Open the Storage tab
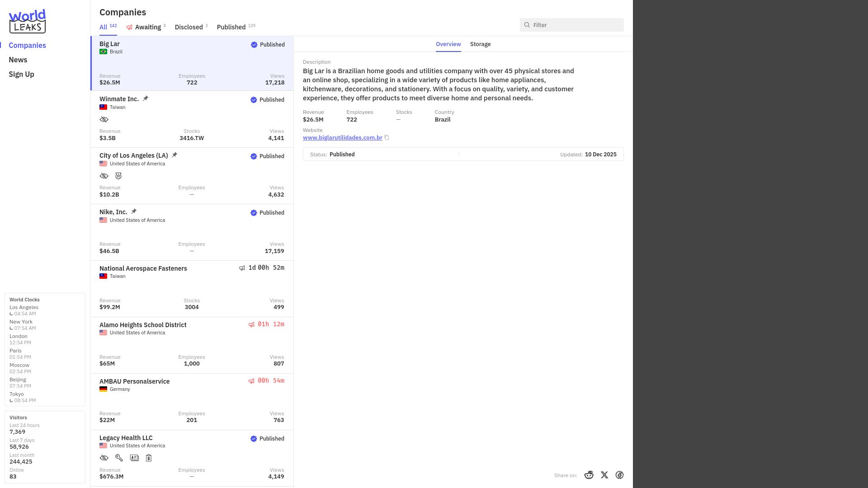Screen dimensions: 868x488 480,44
